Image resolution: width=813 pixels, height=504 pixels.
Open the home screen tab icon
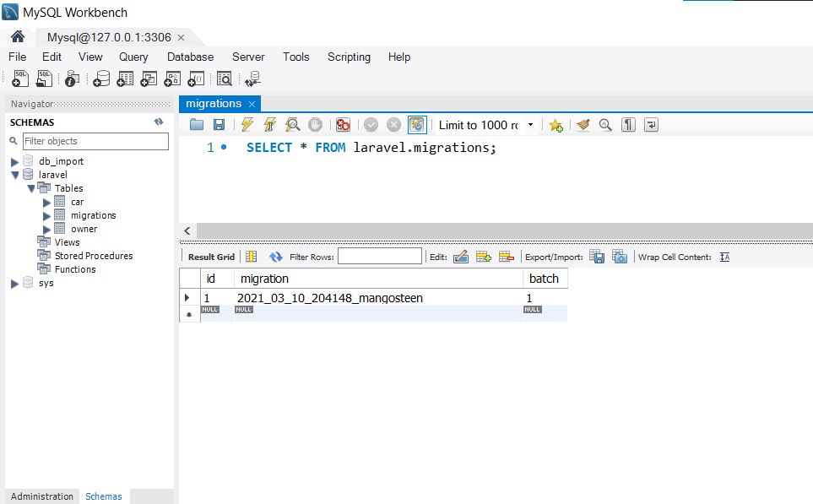[x=18, y=37]
